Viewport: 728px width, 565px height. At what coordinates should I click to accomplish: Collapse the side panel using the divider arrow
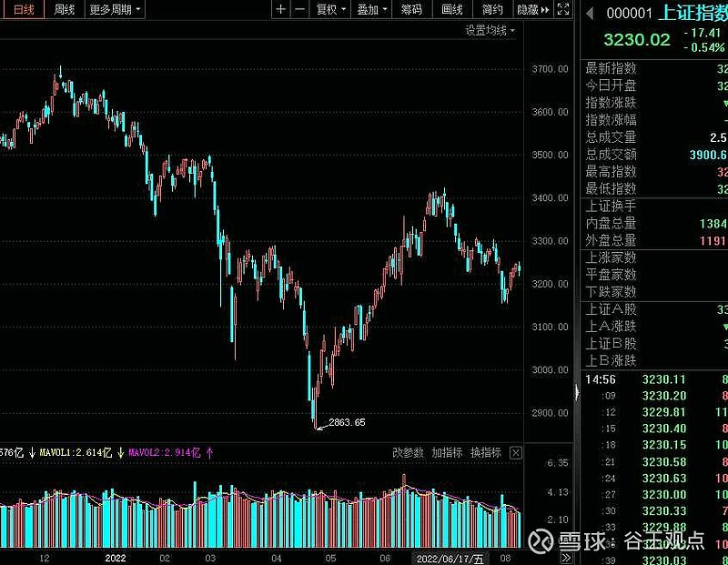point(575,392)
